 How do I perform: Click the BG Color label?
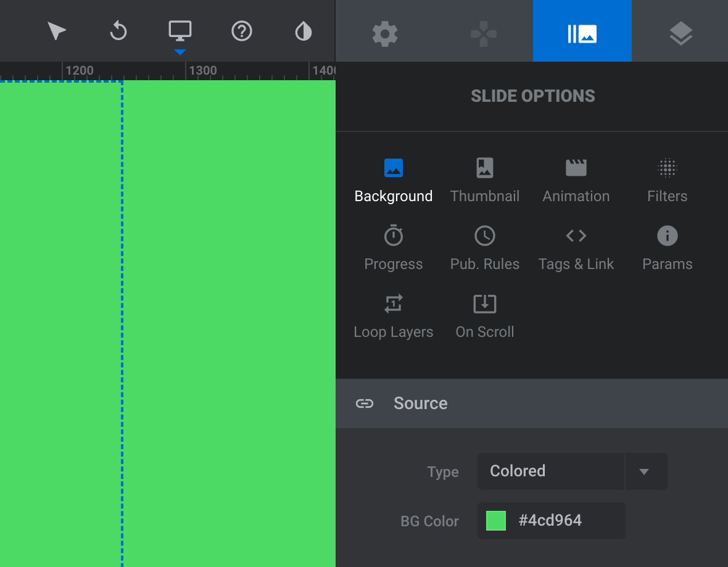429,521
